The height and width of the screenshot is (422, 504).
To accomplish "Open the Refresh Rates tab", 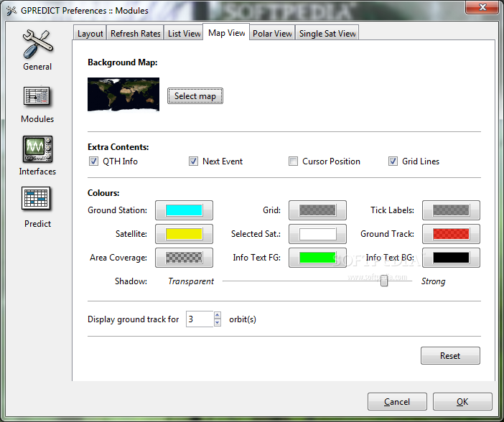I will point(135,33).
